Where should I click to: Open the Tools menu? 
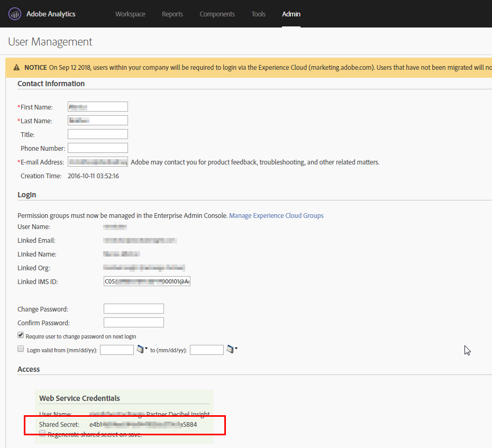click(258, 14)
